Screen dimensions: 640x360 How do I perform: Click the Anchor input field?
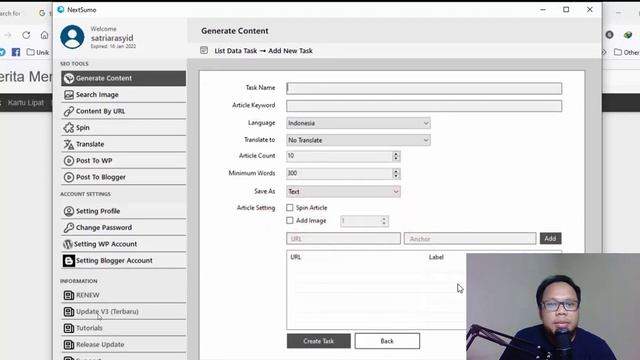(470, 238)
